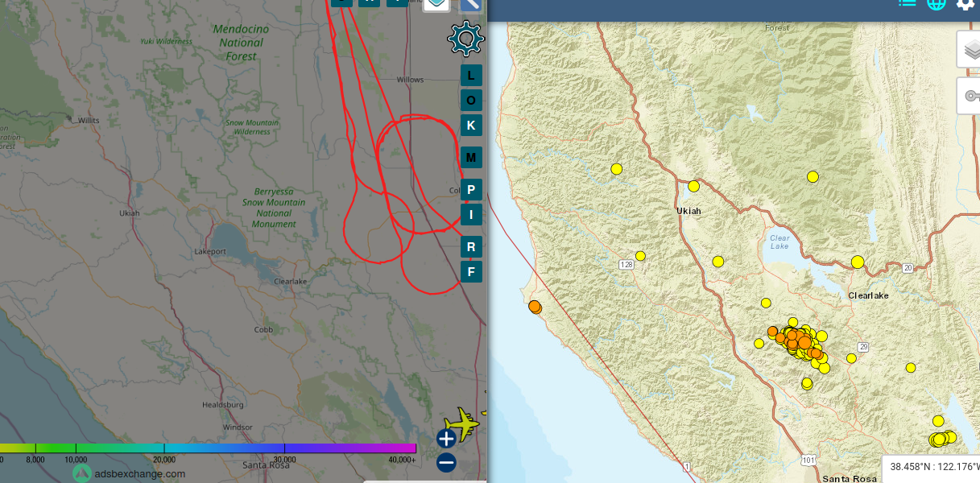Click the Ukiah label on earthquake map
Viewport: 980px width, 483px height.
(x=689, y=211)
